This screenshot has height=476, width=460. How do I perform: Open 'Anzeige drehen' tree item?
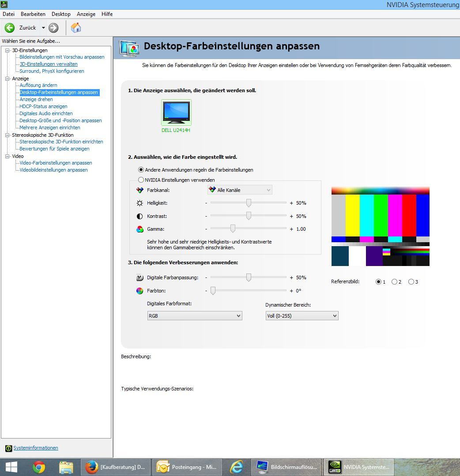click(x=36, y=100)
